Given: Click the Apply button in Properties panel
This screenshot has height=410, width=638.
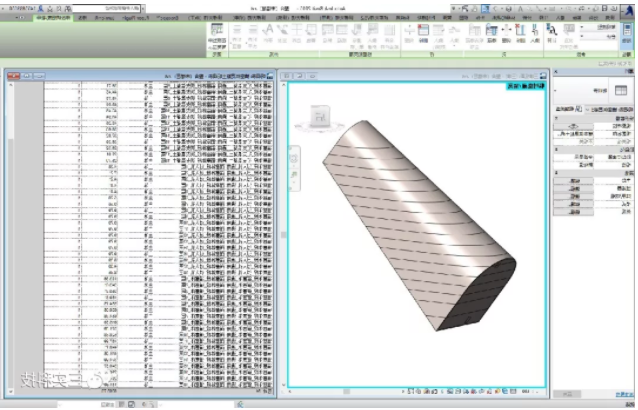Looking at the screenshot, I should (x=570, y=392).
